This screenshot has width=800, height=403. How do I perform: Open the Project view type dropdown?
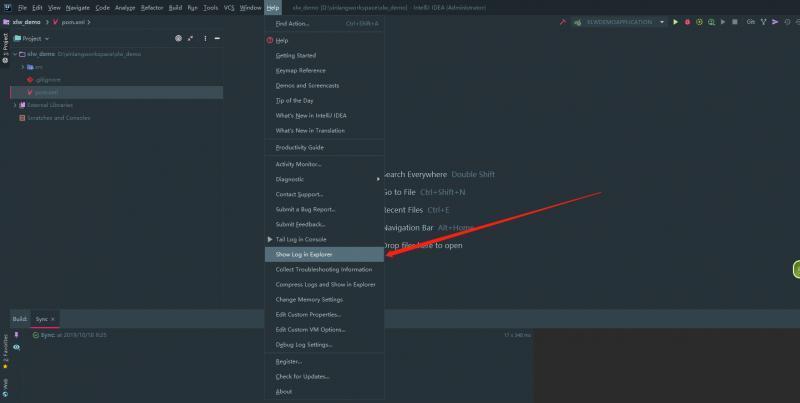tap(45, 38)
